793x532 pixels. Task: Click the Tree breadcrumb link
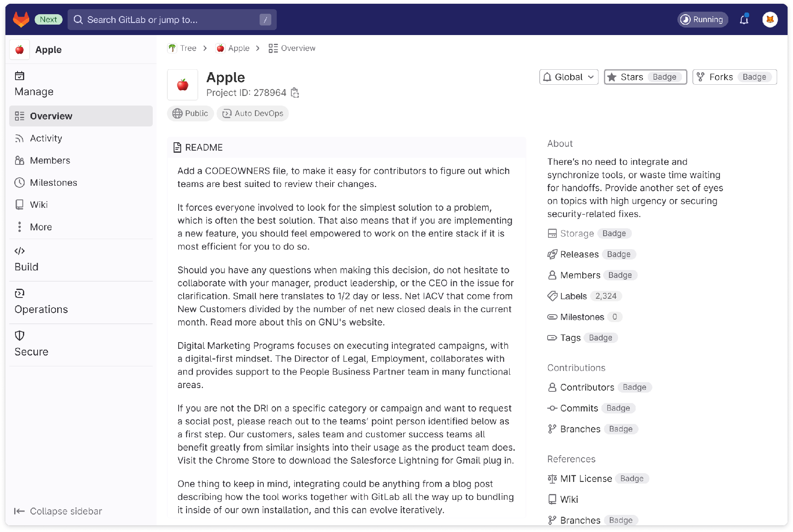188,48
